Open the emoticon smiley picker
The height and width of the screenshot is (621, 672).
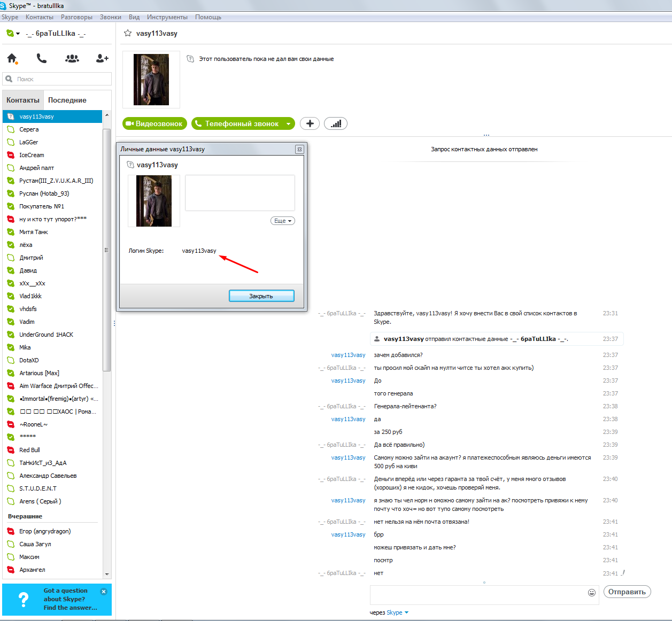coord(592,592)
